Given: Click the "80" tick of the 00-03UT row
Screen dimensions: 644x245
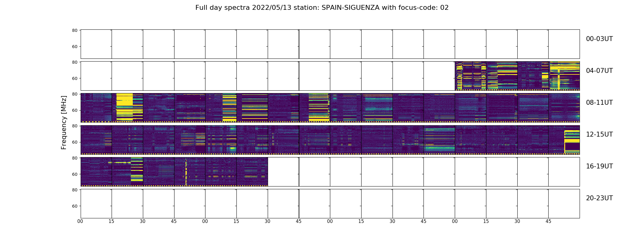Looking at the screenshot, I should (75, 30).
